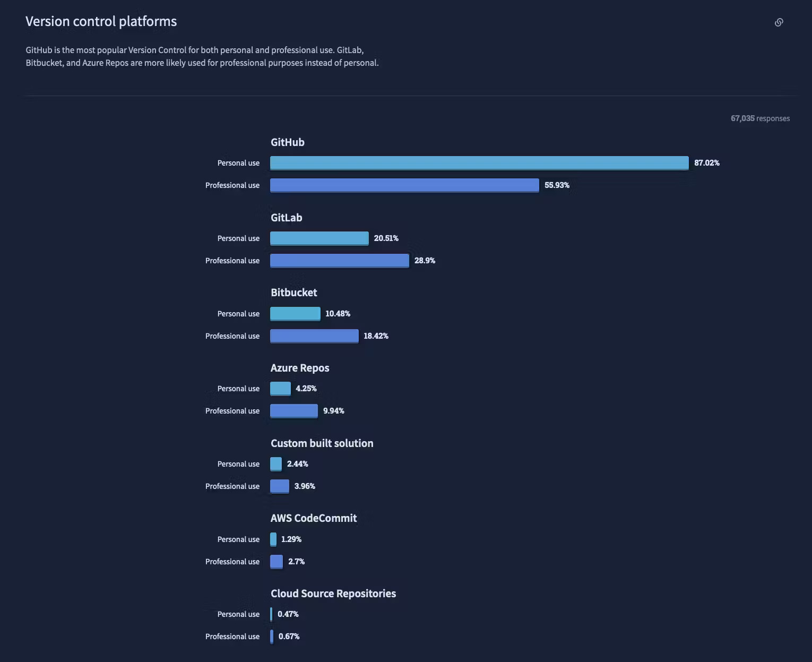Click the 67,035 responses count
812x662 pixels.
[760, 118]
